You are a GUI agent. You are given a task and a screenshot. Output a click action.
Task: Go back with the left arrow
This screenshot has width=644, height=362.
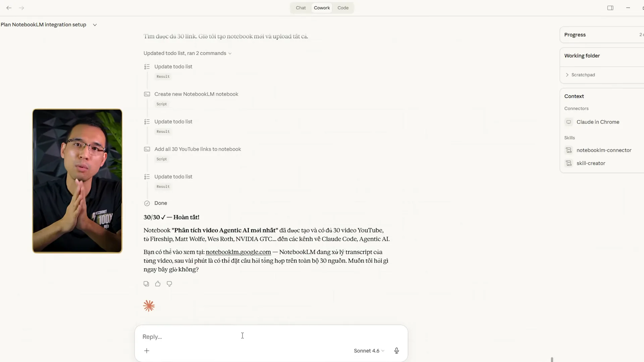click(9, 8)
